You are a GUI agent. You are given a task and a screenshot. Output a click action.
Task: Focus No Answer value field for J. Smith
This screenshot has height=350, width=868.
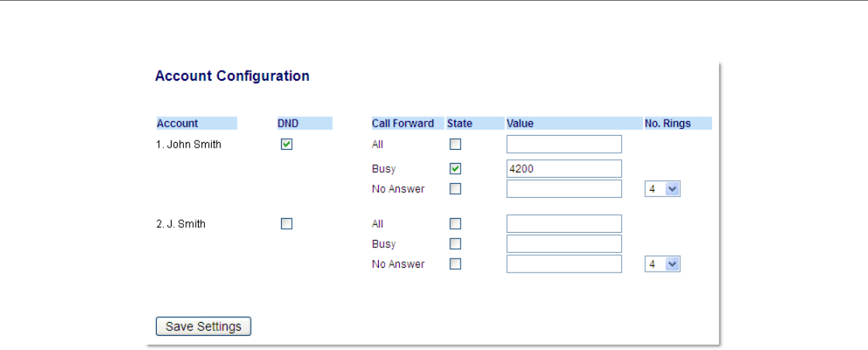point(564,264)
